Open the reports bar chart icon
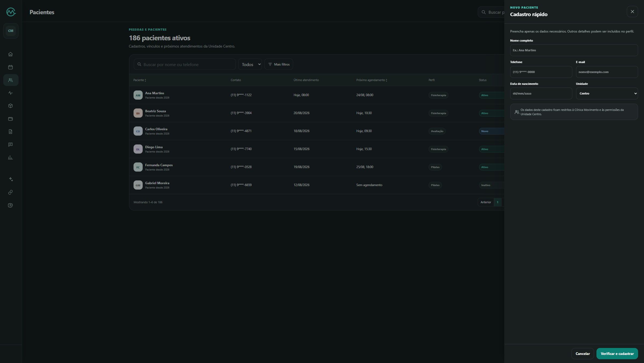 pyautogui.click(x=10, y=157)
